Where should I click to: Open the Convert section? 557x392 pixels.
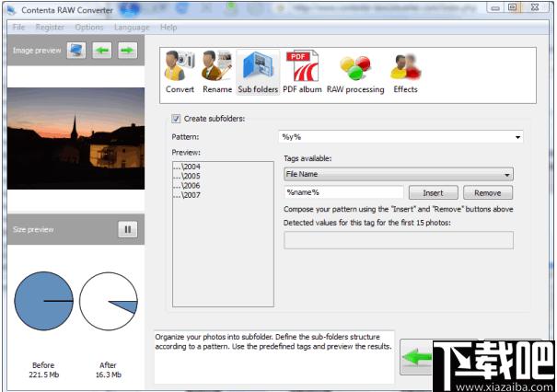click(180, 73)
